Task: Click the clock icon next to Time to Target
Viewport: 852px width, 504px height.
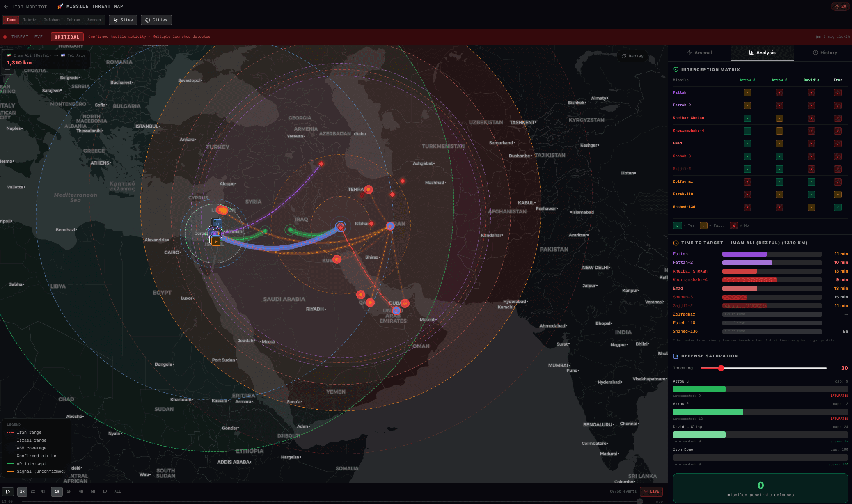Action: [x=676, y=243]
